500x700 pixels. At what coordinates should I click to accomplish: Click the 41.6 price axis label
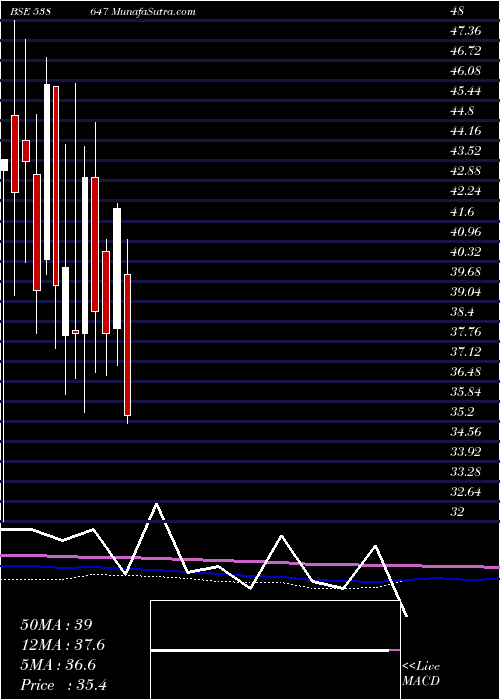tap(462, 212)
